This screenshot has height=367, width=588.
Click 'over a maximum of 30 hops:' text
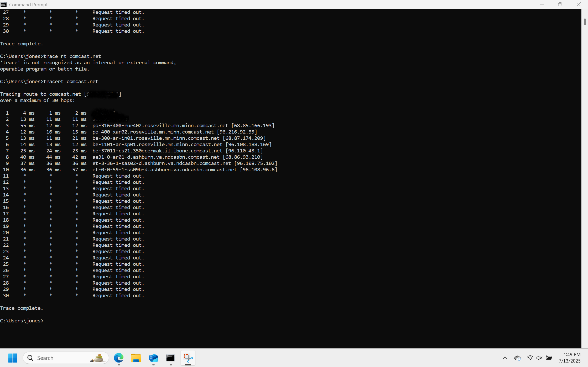point(37,100)
